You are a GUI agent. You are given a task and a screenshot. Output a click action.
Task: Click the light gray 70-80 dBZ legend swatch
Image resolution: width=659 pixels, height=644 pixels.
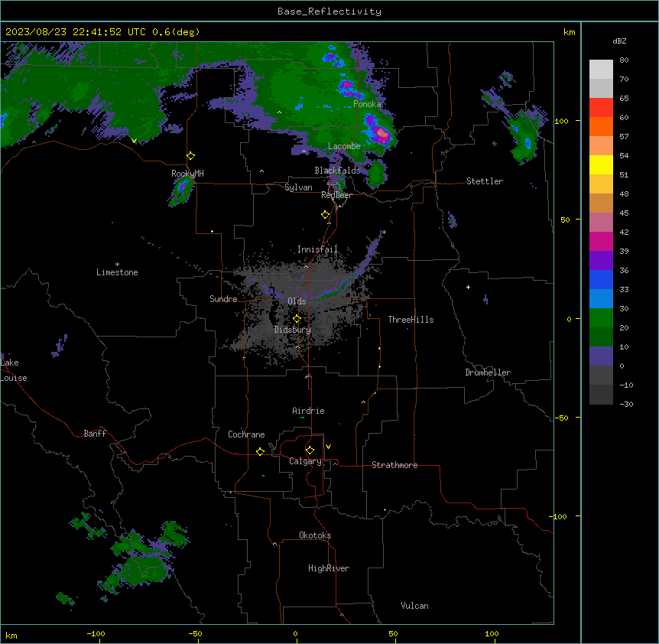pyautogui.click(x=601, y=70)
